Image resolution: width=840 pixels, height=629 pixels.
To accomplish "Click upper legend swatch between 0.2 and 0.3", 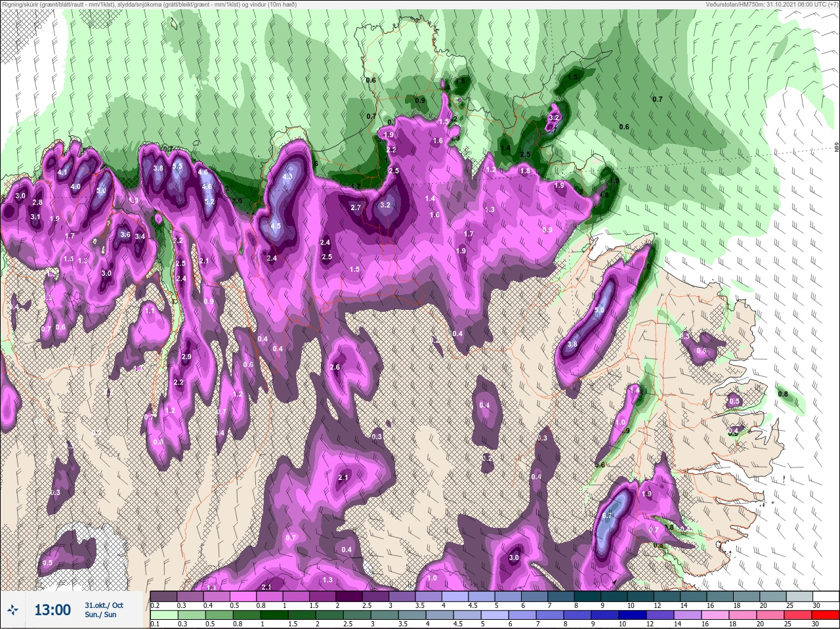I will [x=164, y=596].
